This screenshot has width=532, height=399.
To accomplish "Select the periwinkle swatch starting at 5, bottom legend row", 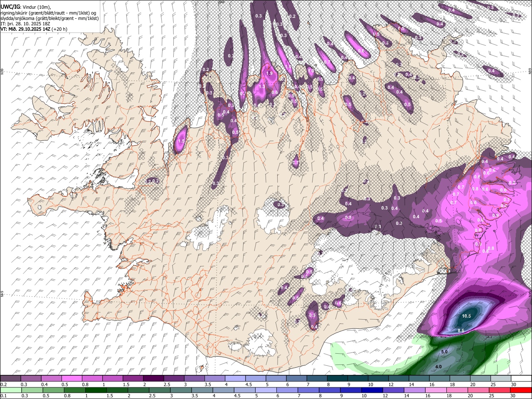I will click(x=266, y=390).
